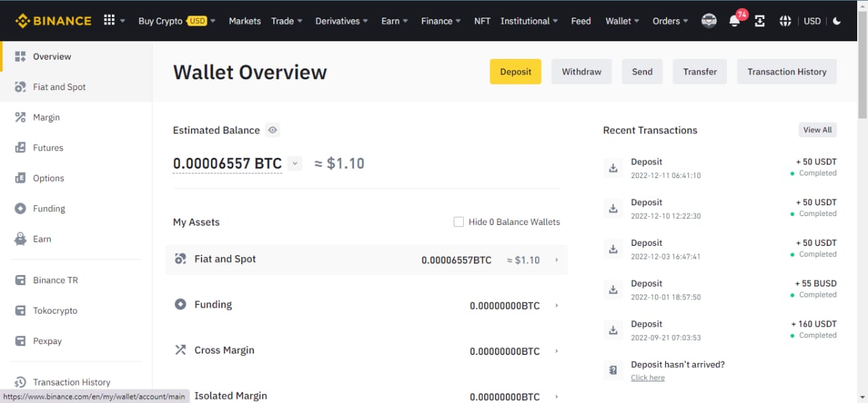This screenshot has height=403, width=868.
Task: Click the Binance TR sidebar icon
Action: [x=20, y=280]
